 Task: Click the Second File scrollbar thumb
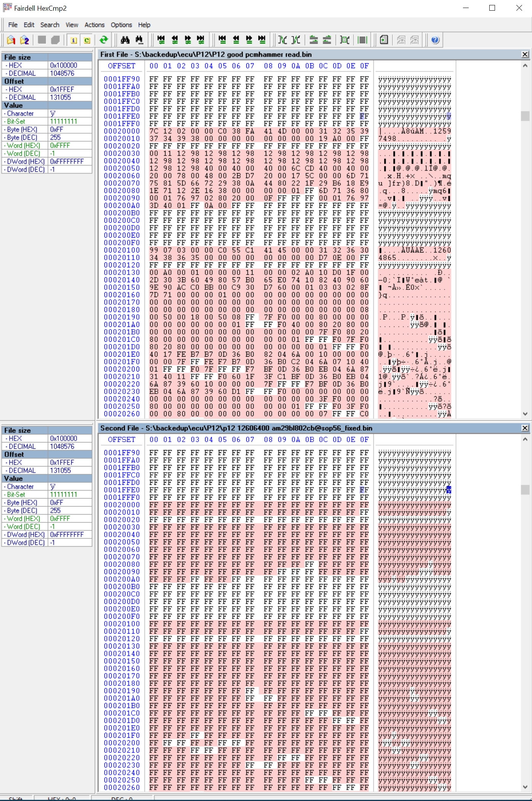click(525, 489)
